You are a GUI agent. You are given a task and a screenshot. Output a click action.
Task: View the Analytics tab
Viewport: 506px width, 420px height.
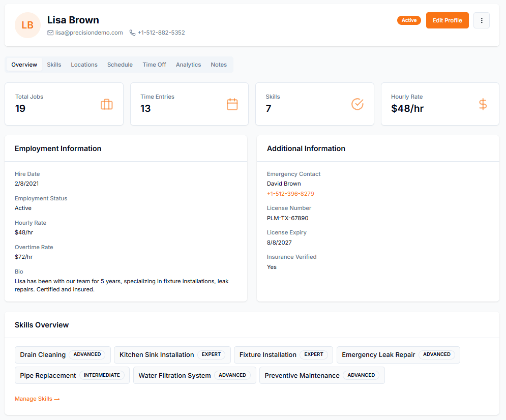[x=189, y=65]
